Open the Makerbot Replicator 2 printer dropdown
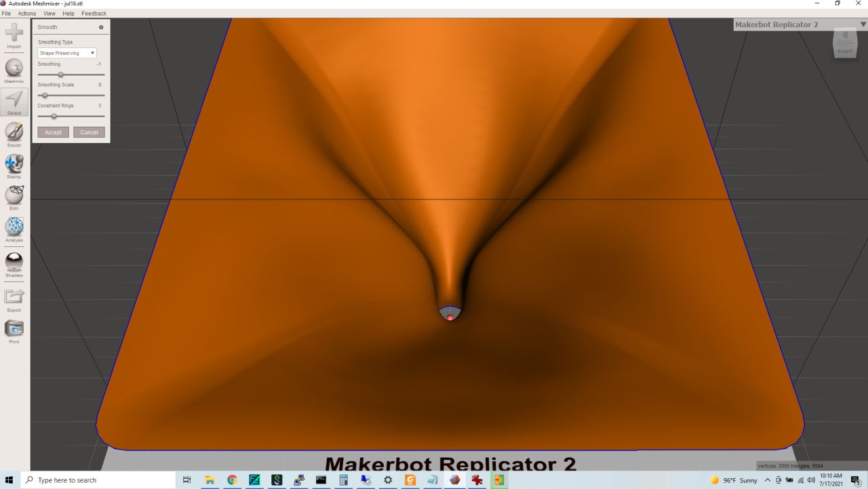Screen dimensions: 868x489 pos(800,24)
